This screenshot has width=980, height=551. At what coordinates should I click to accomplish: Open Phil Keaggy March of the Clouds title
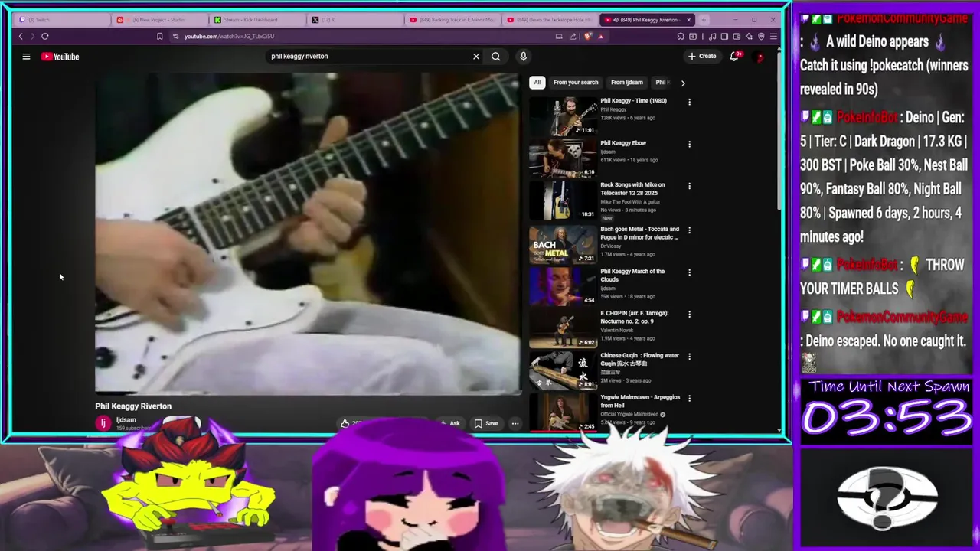click(632, 275)
